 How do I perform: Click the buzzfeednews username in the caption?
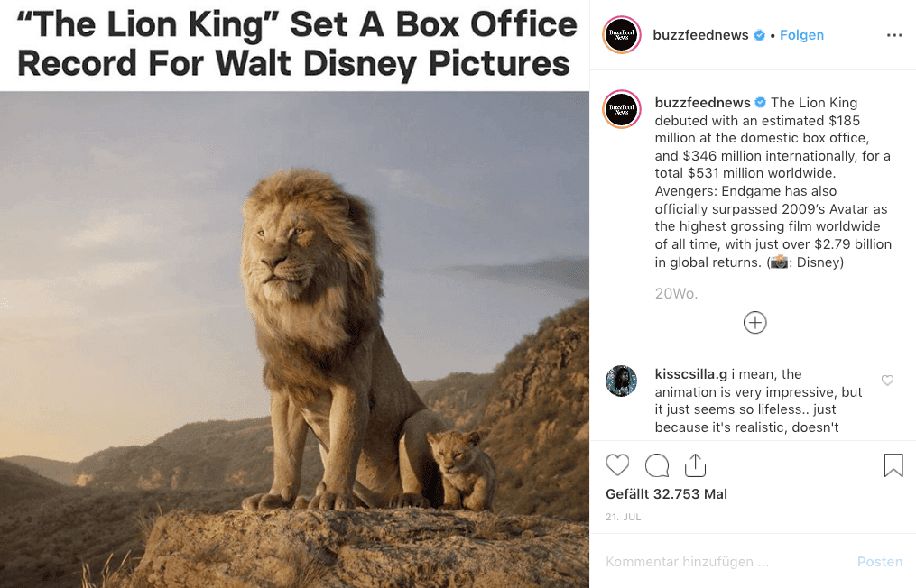703,103
